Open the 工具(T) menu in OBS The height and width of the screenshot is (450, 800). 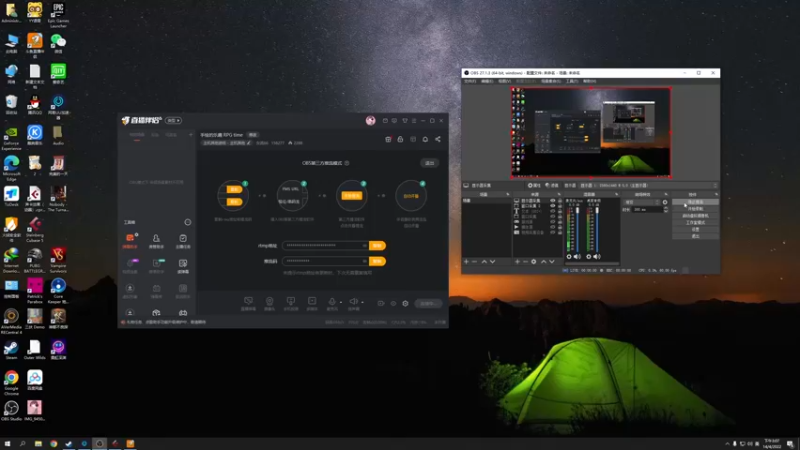[572, 81]
